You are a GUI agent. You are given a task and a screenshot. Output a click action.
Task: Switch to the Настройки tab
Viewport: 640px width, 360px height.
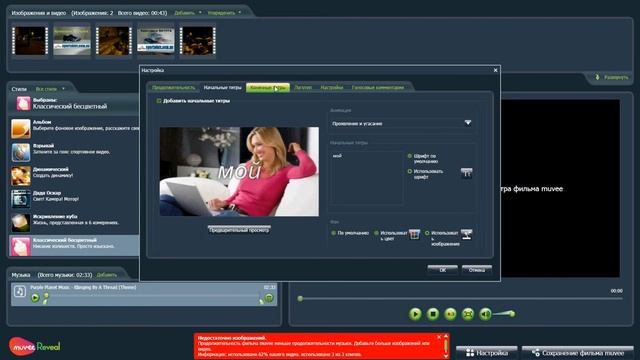(x=331, y=87)
